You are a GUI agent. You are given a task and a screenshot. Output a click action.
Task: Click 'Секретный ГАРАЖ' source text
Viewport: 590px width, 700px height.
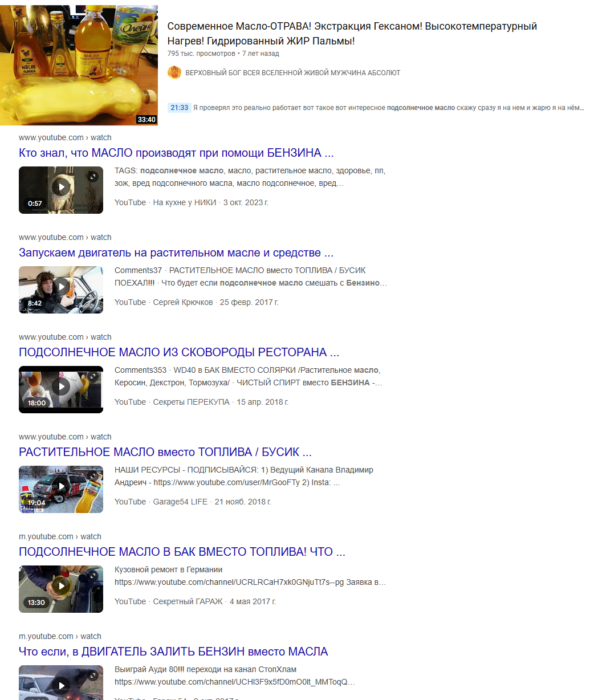[188, 601]
